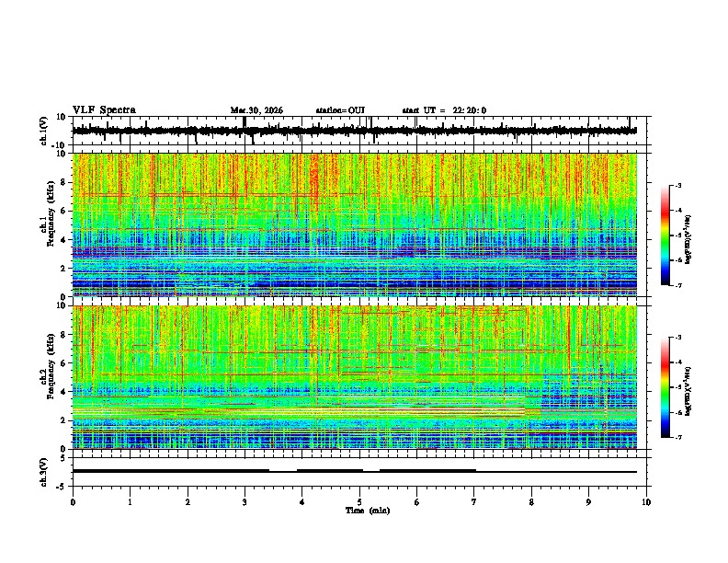Screen dimensions: 728x563
Task: Click the ch.3 voltage trace panel
Action: [x=358, y=472]
